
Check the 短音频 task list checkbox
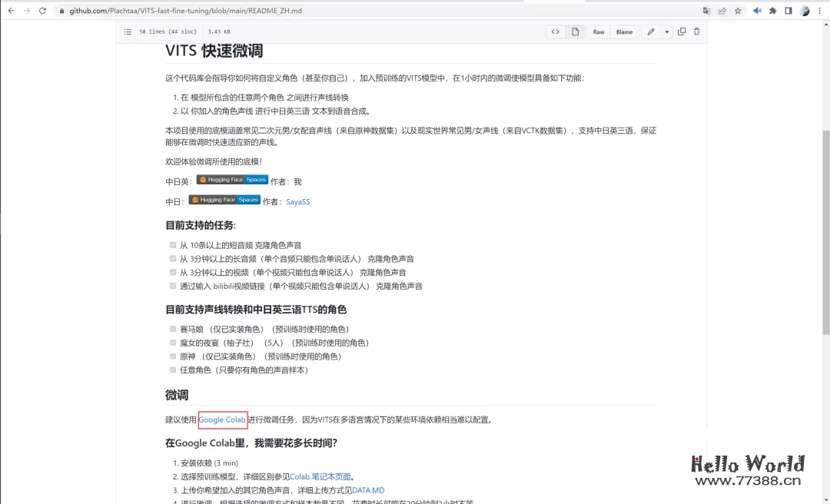(173, 244)
